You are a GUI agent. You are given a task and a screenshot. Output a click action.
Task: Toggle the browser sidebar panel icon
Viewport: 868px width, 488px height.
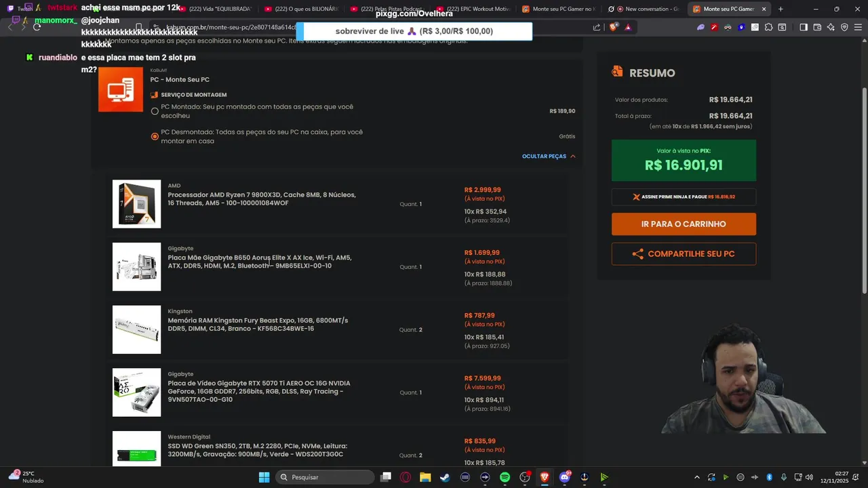click(804, 27)
